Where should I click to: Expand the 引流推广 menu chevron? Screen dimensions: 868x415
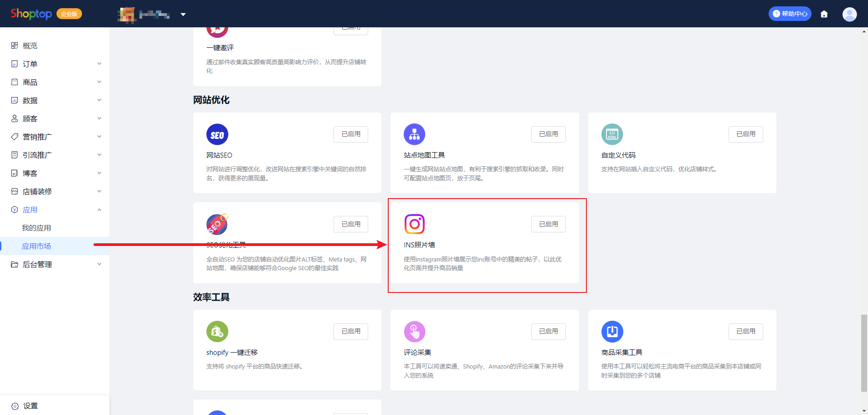pos(99,155)
